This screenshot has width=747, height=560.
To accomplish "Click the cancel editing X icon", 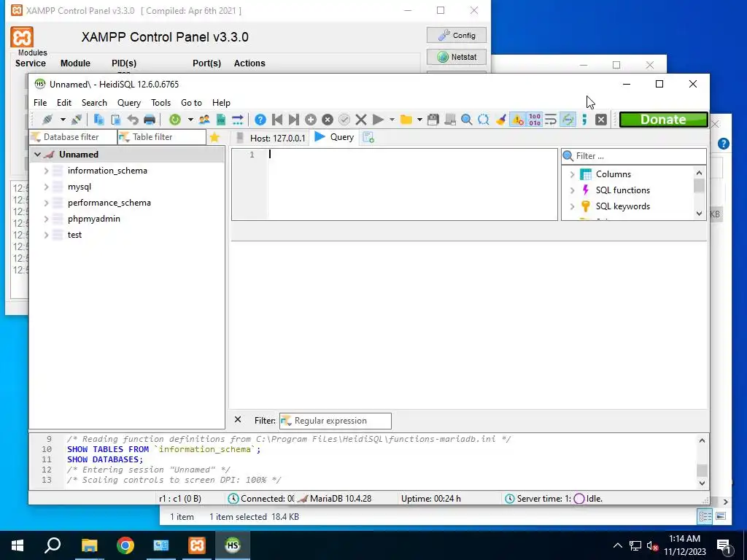I will [x=361, y=120].
